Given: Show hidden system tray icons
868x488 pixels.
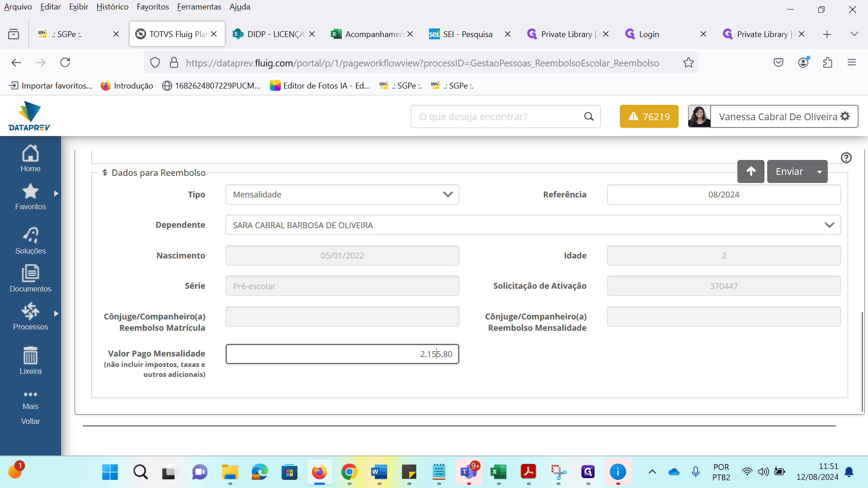Looking at the screenshot, I should [x=652, y=472].
